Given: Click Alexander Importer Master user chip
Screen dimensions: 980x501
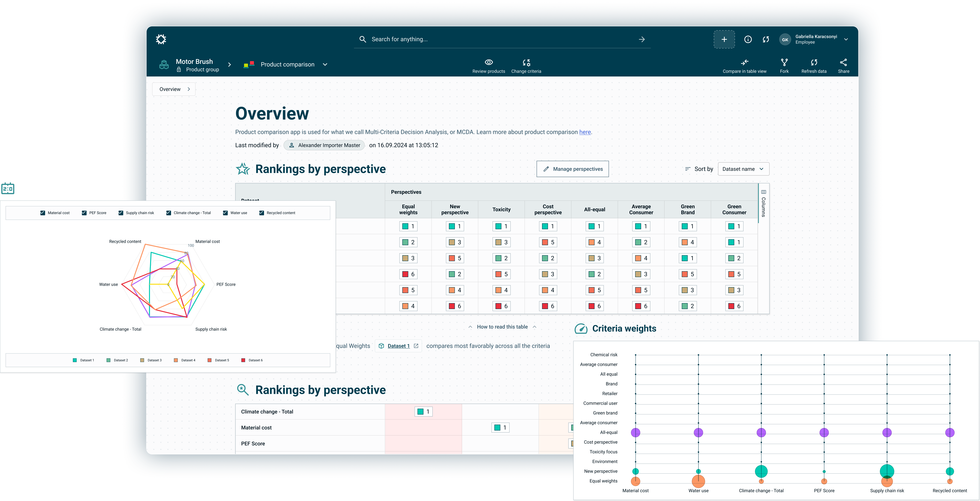Looking at the screenshot, I should [x=324, y=145].
